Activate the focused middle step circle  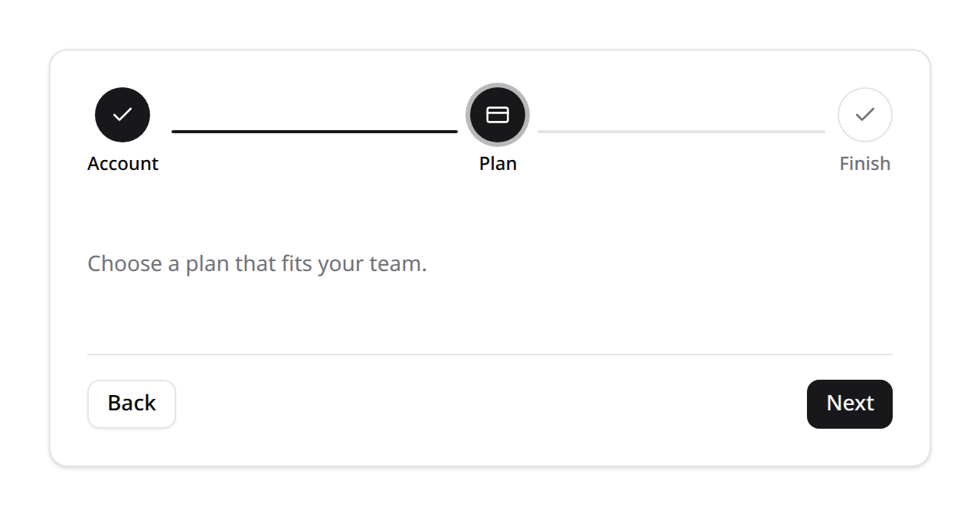pos(498,115)
